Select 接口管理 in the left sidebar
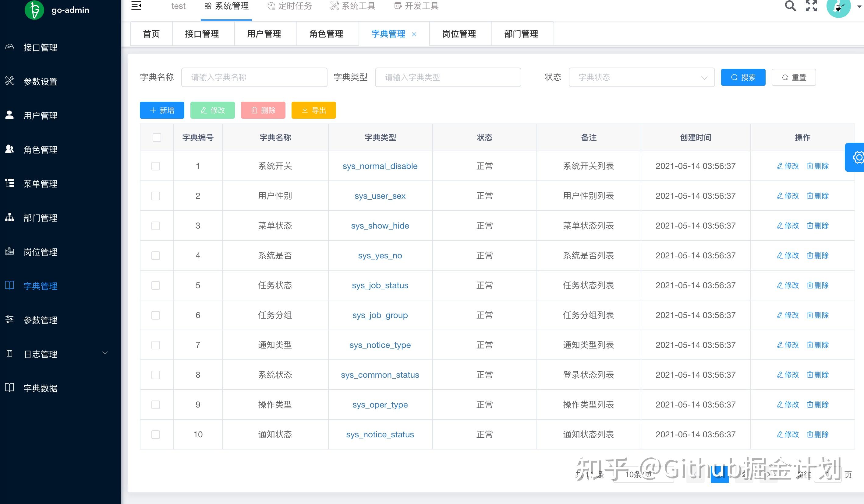 point(40,47)
